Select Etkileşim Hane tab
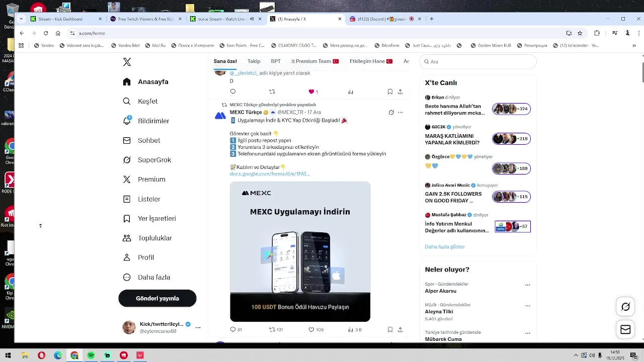The image size is (644, 362). point(371,61)
